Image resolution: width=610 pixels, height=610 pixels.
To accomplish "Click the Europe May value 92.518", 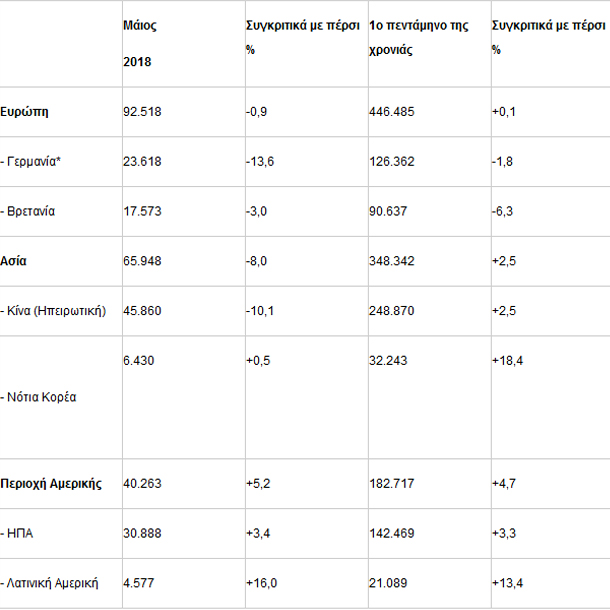I will pos(142,112).
